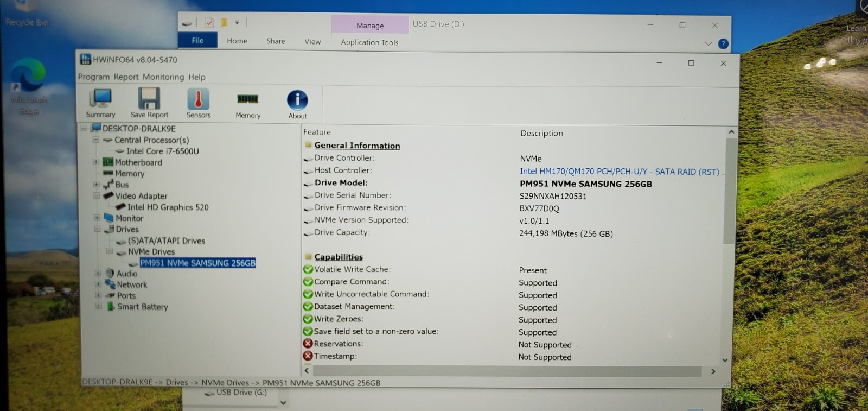
Task: Collapse the Central Processor(s) node
Action: 96,140
